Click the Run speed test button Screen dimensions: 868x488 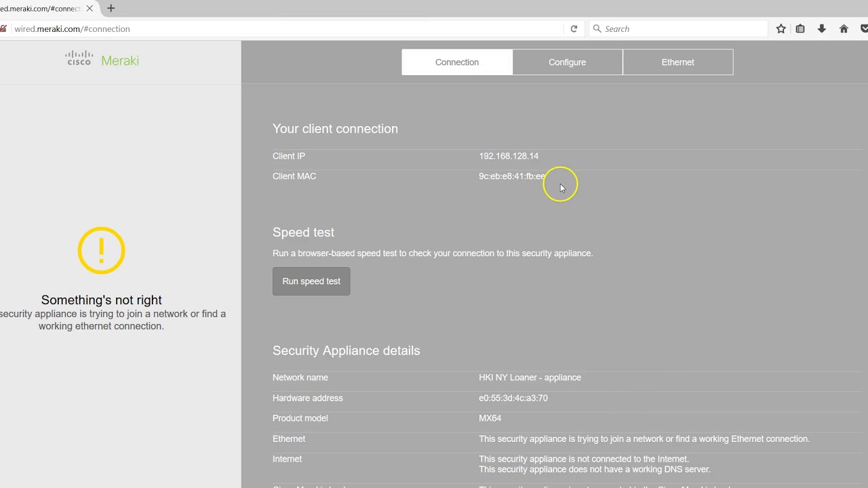[311, 281]
